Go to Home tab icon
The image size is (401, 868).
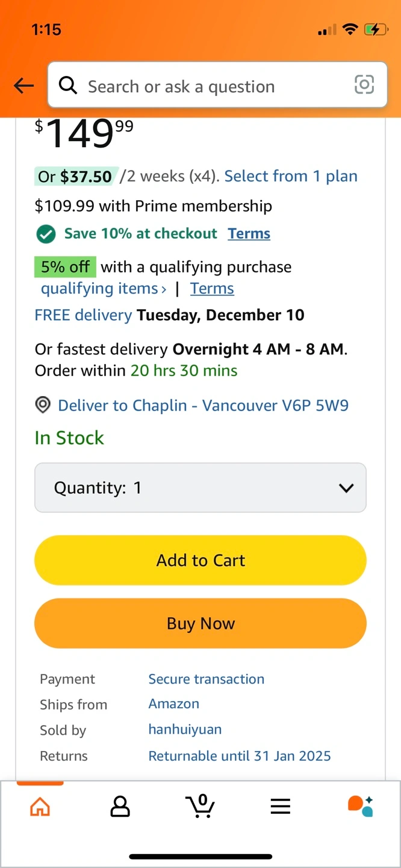pyautogui.click(x=40, y=806)
